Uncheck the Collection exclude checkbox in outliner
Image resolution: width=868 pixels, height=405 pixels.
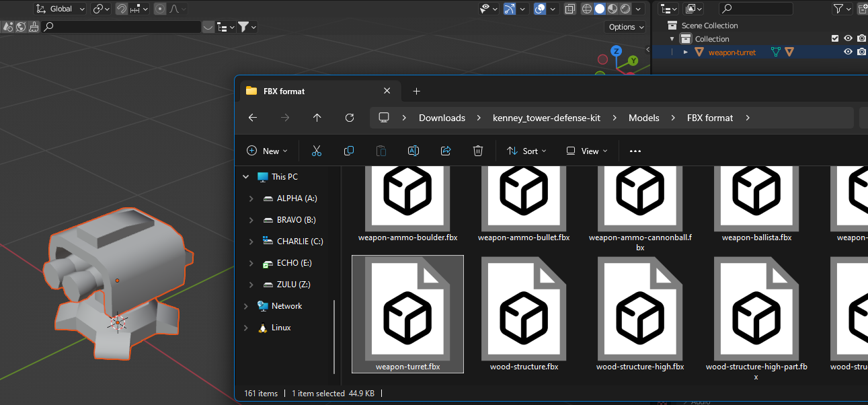pyautogui.click(x=835, y=39)
